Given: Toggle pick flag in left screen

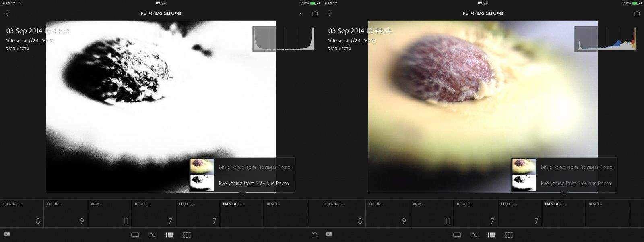Looking at the screenshot, I should (x=7, y=234).
